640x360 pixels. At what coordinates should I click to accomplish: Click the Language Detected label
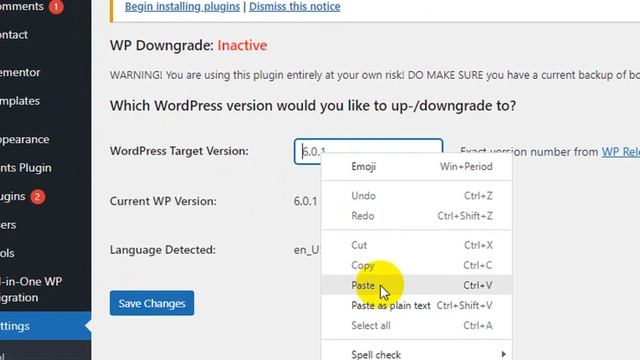pos(162,250)
